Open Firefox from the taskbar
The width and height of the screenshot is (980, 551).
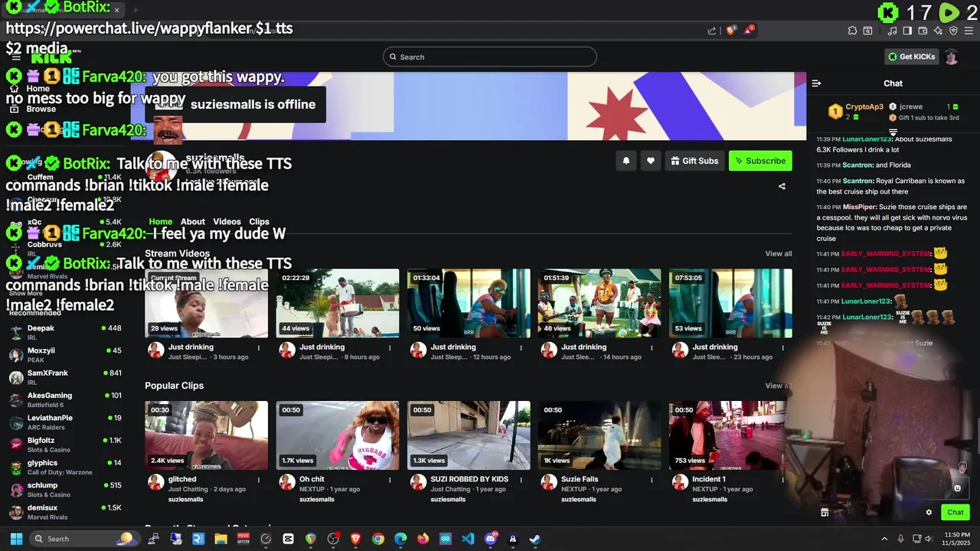point(423,539)
